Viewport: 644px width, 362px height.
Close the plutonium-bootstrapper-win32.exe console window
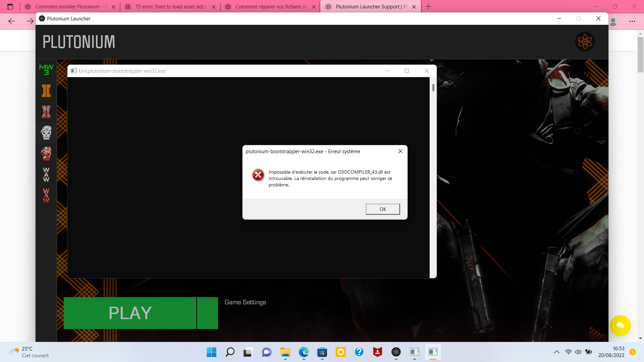(427, 71)
